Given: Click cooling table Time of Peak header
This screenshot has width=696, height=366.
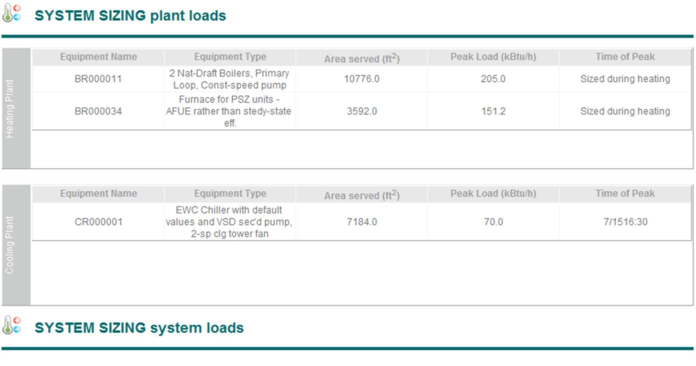Looking at the screenshot, I should (x=625, y=193).
